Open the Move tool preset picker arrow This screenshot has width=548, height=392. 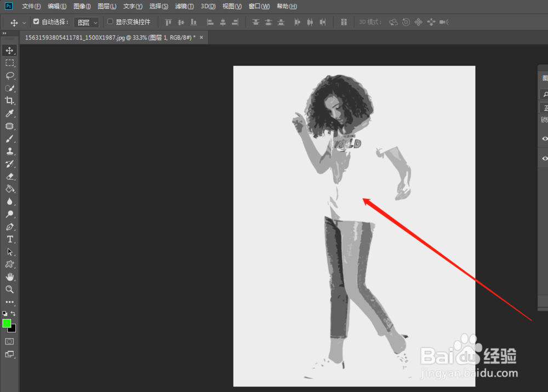(24, 22)
